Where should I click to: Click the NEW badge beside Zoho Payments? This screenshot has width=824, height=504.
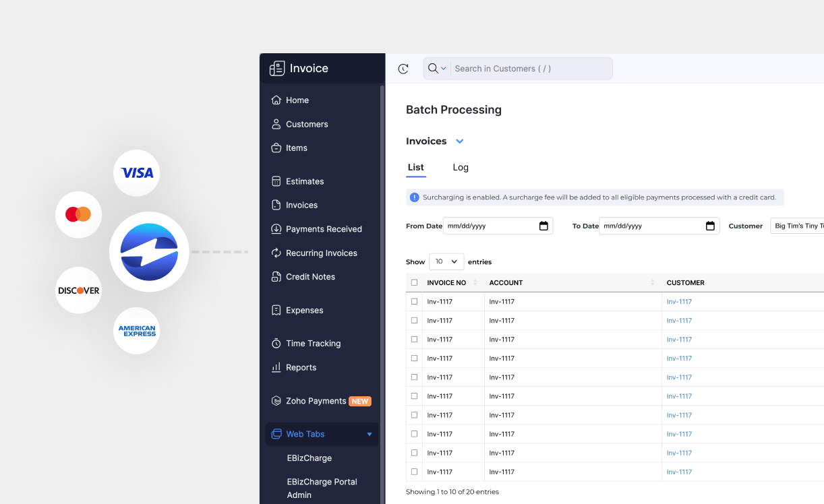point(359,401)
